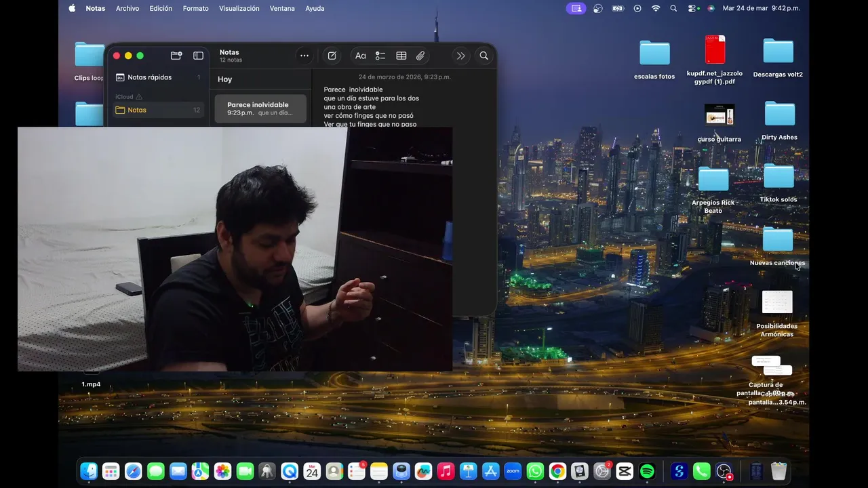868x488 pixels.
Task: Insert a table in the note
Action: click(401, 56)
